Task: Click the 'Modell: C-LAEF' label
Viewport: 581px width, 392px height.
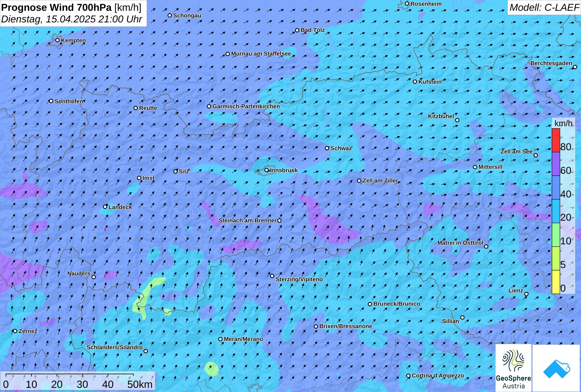Action: point(544,7)
